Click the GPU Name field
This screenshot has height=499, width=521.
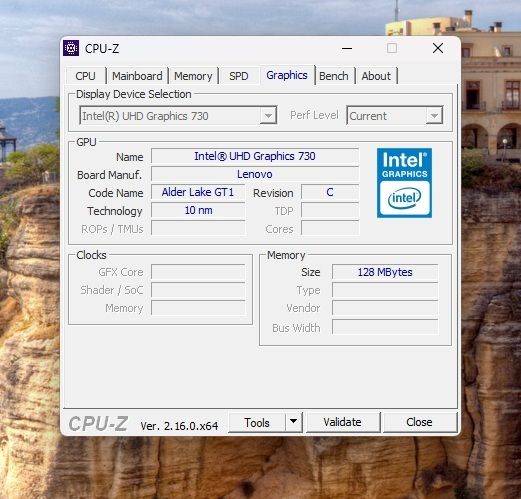pos(255,156)
